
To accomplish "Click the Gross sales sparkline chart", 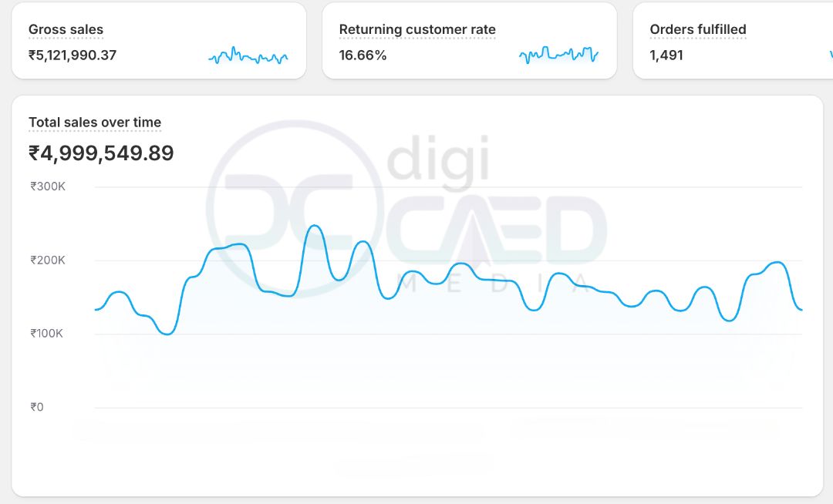I will 248,56.
